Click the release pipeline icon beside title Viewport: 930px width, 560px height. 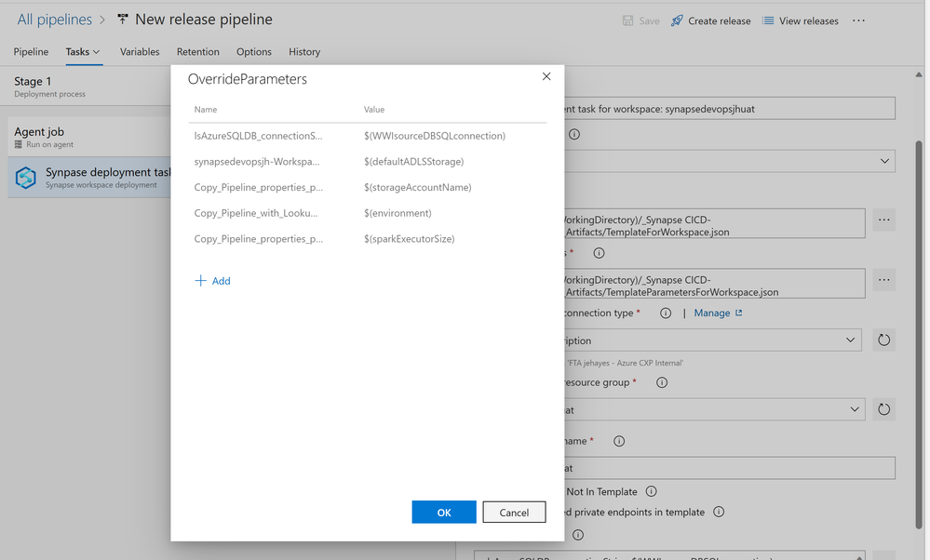tap(123, 20)
